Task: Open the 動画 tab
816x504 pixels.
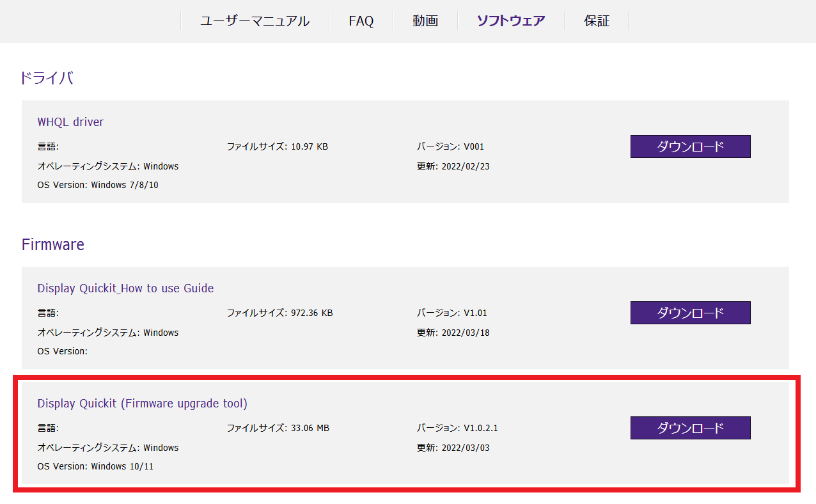Action: [425, 20]
